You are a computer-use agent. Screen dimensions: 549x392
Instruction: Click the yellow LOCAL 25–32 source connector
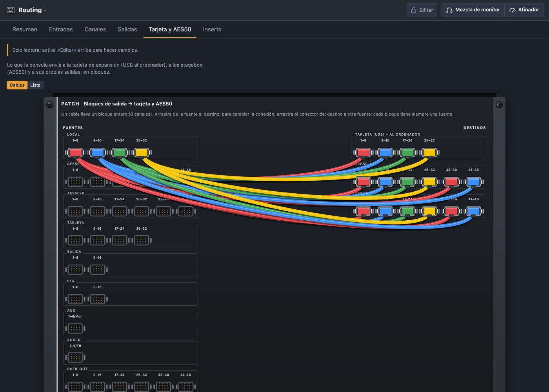[142, 152]
